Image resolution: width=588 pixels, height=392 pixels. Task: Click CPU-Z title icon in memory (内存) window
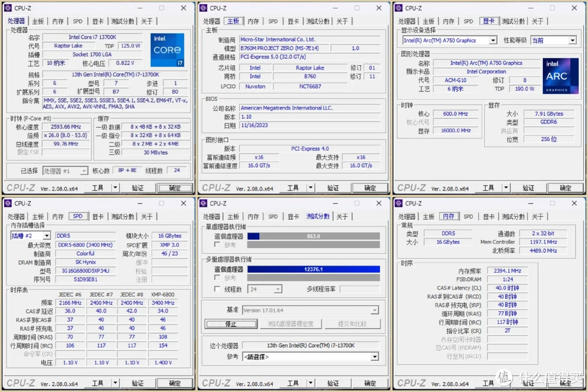pyautogui.click(x=399, y=203)
